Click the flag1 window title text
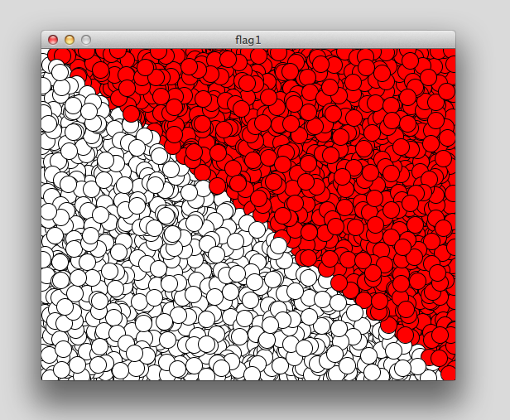Image resolution: width=510 pixels, height=420 pixels. tap(248, 40)
